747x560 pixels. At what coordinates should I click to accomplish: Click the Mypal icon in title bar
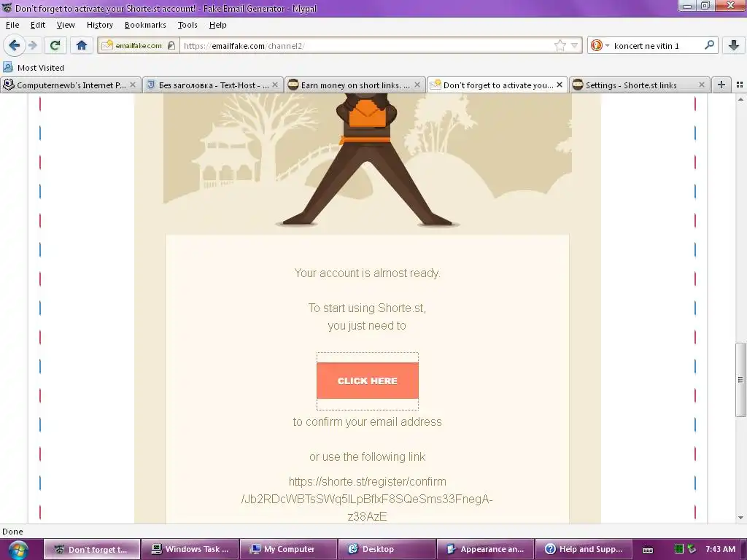(x=7, y=8)
